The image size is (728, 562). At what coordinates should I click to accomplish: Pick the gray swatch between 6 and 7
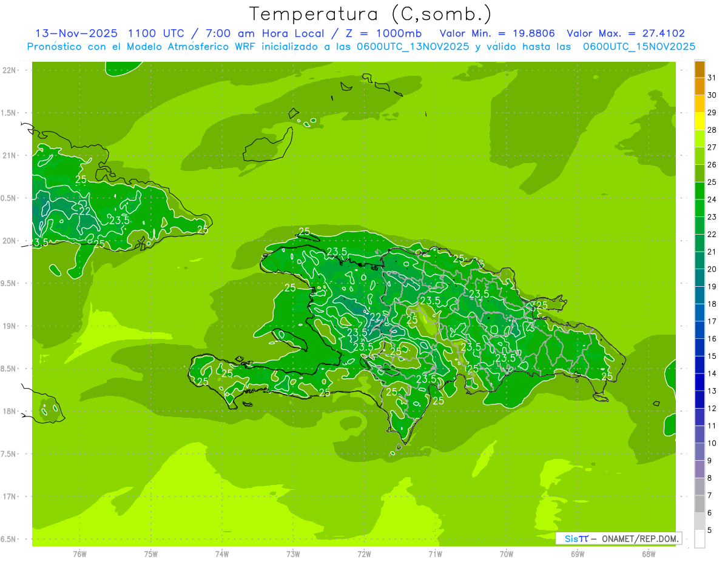tap(699, 504)
